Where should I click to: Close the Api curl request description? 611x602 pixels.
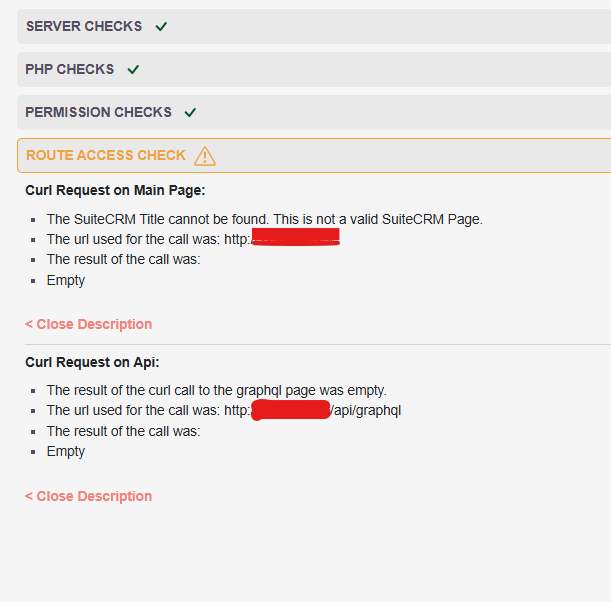pos(89,496)
